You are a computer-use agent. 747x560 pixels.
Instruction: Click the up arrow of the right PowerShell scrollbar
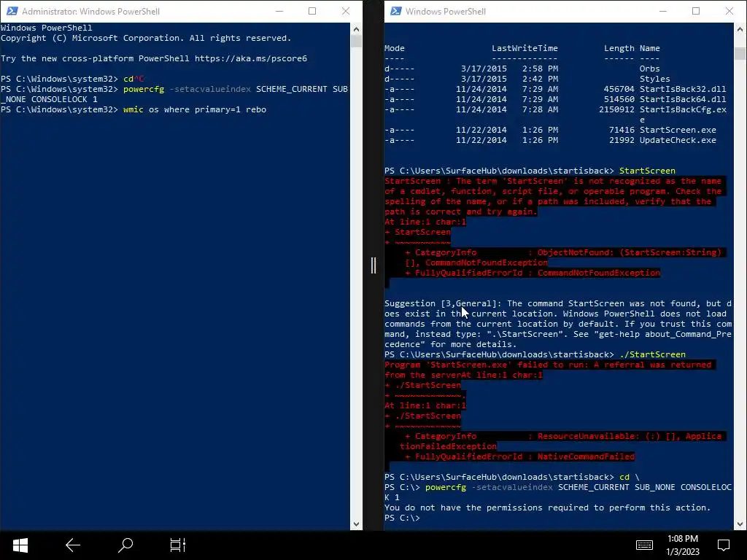point(740,29)
